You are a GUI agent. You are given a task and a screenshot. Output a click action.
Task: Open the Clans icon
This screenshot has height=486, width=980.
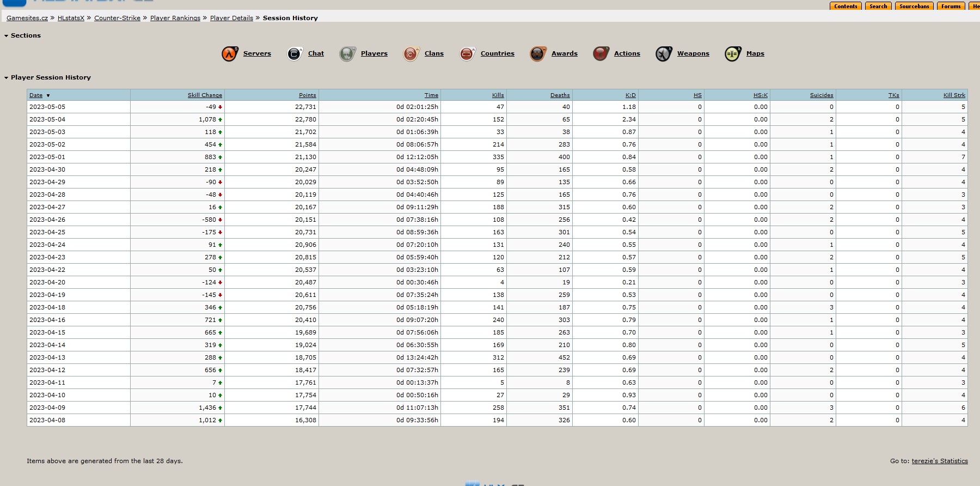pos(411,54)
